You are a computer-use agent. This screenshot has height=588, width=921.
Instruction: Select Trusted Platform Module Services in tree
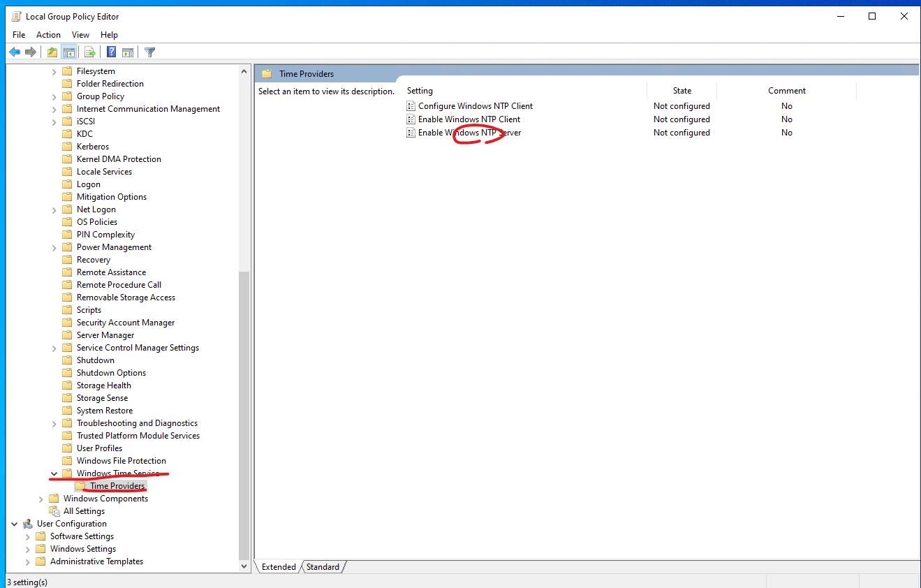(138, 436)
